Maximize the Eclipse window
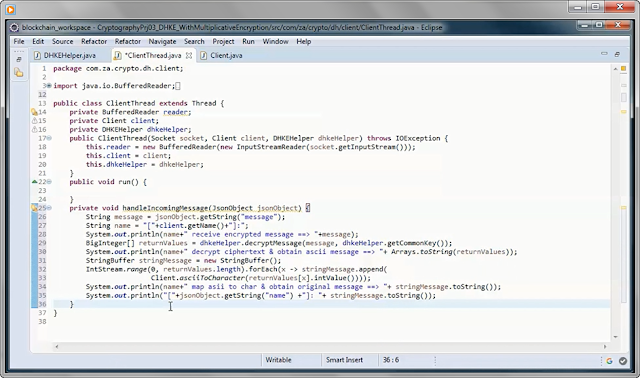 599,25
